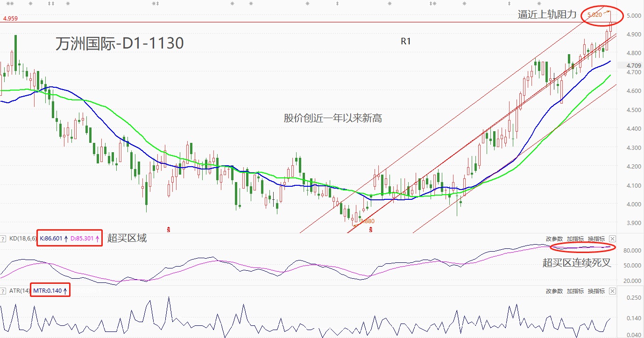
Task: Close the ATR indicator panel
Action: pyautogui.click(x=613, y=291)
